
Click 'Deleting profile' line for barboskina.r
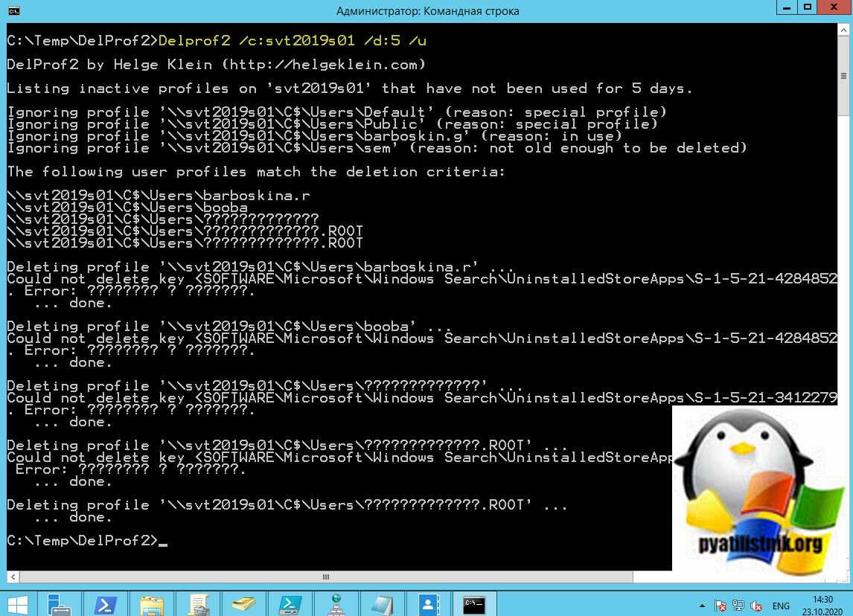(x=260, y=267)
